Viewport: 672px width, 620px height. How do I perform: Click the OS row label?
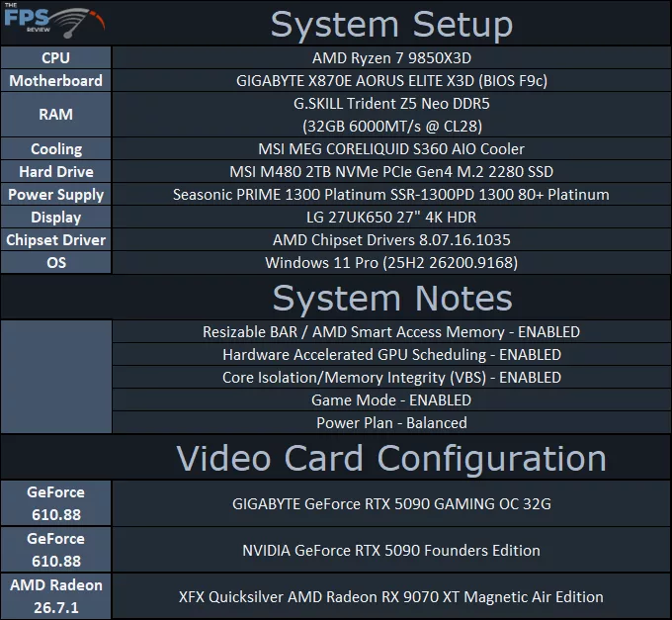coord(55,262)
